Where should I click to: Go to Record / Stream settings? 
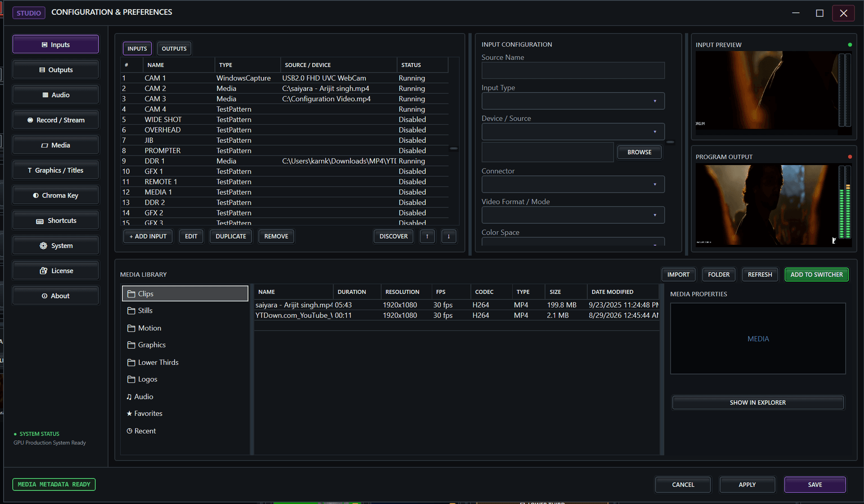pyautogui.click(x=55, y=120)
